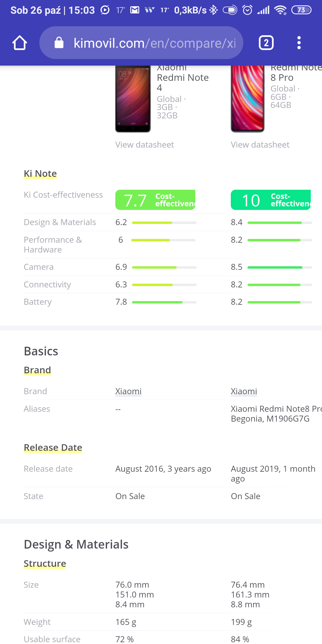Tap the Gmail notification icon in status bar

pyautogui.click(x=135, y=10)
